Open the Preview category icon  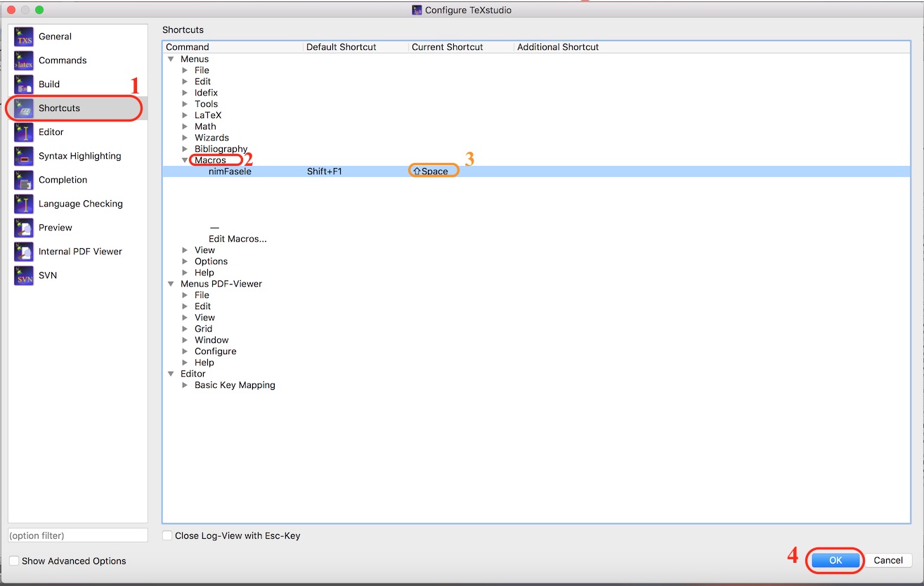click(x=24, y=228)
